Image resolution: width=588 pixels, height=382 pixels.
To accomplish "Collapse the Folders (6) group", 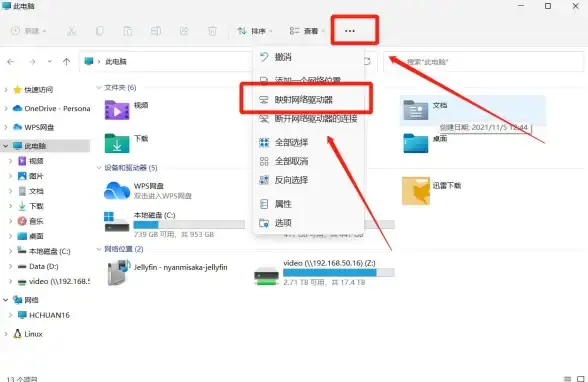I will coord(99,88).
